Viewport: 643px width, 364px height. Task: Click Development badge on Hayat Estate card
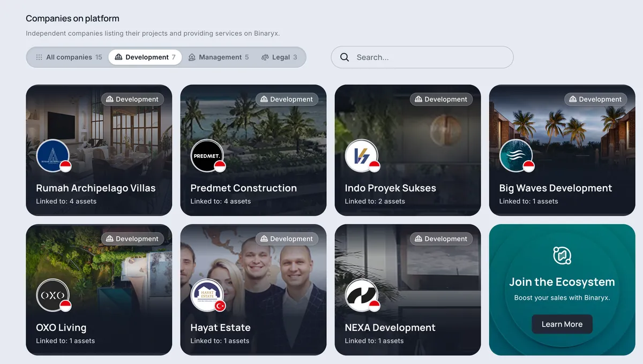[287, 239]
